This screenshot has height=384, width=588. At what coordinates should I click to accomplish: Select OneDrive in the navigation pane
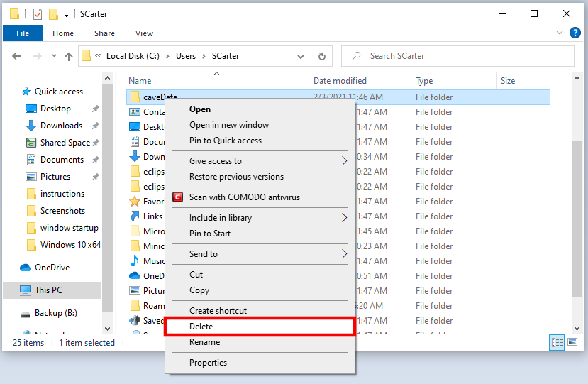coord(52,268)
